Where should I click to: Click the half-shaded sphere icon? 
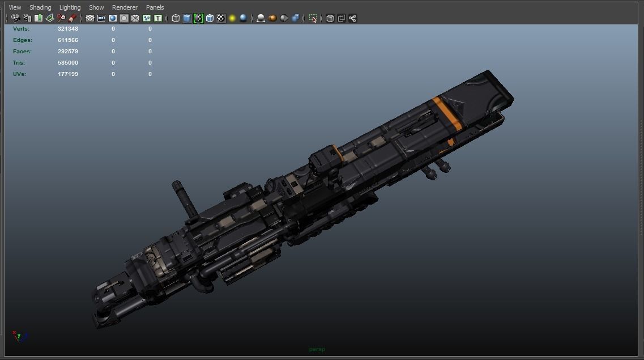[x=284, y=18]
